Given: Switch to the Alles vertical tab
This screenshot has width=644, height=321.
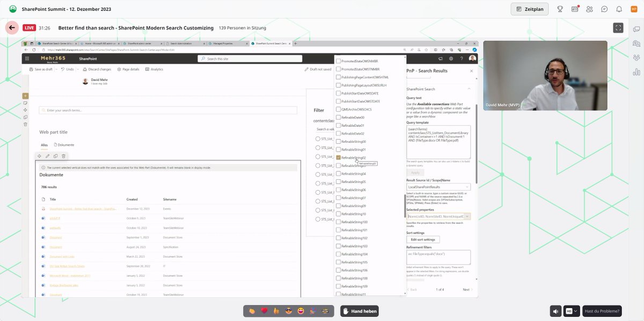Looking at the screenshot, I should click(45, 145).
